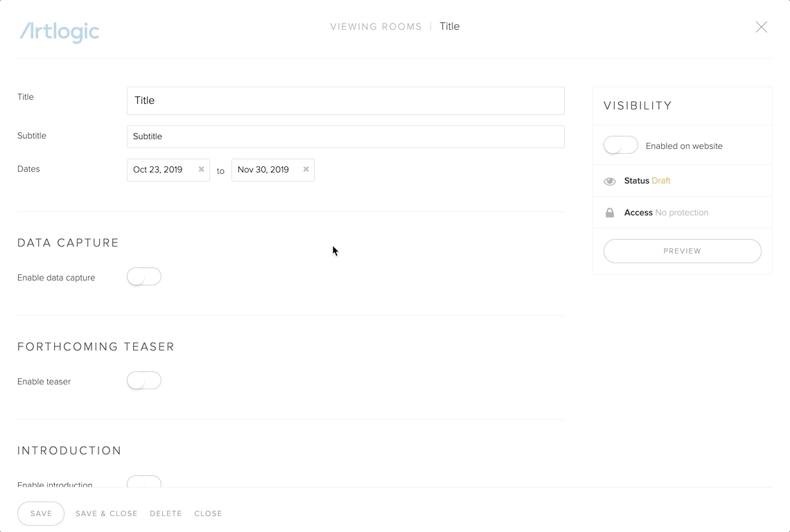Click the Save button
790x532 pixels.
click(x=41, y=513)
